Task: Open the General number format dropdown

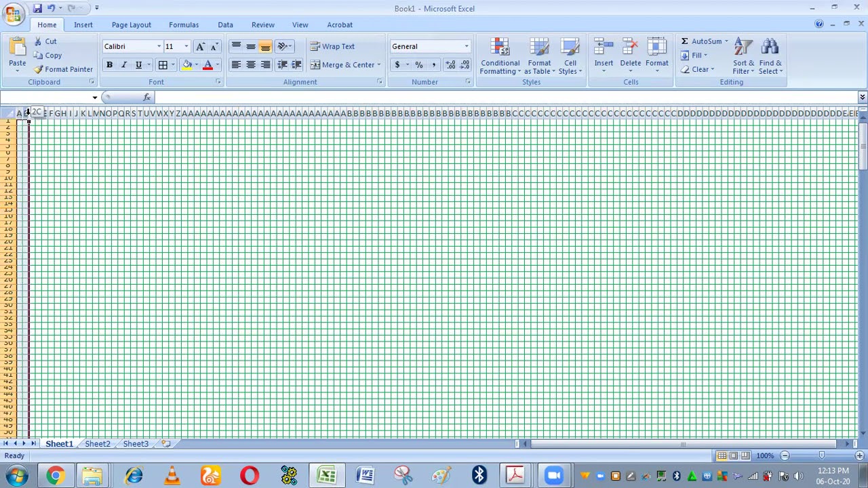Action: point(466,46)
